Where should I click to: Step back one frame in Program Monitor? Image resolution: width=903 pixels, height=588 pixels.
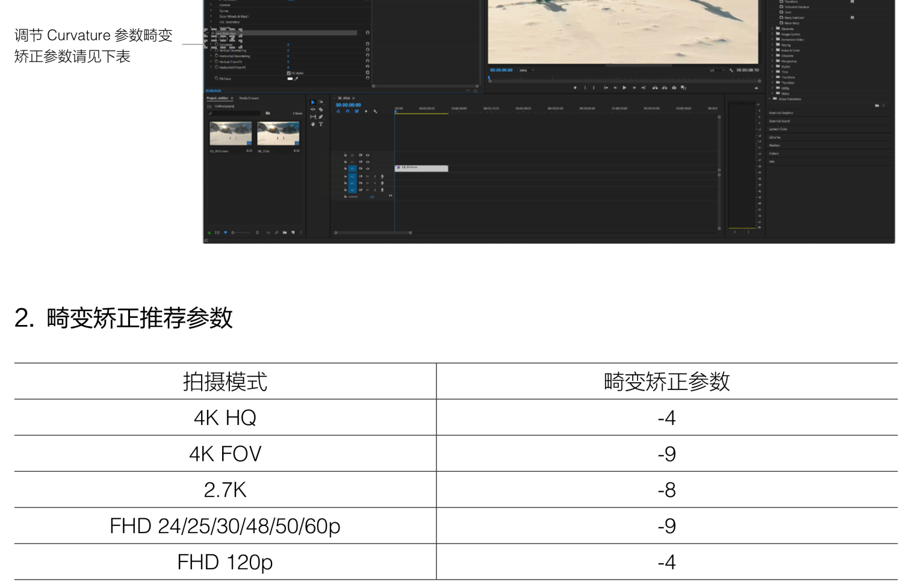point(615,88)
